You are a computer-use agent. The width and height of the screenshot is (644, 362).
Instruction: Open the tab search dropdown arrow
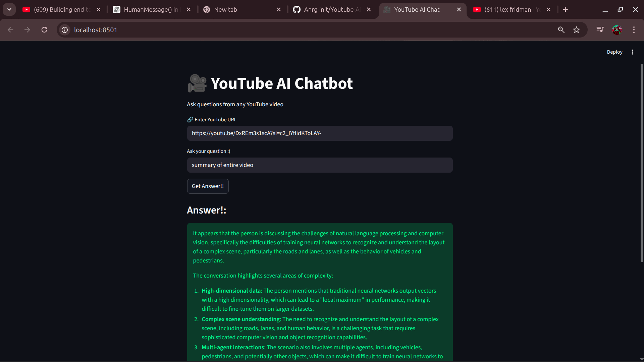9,9
